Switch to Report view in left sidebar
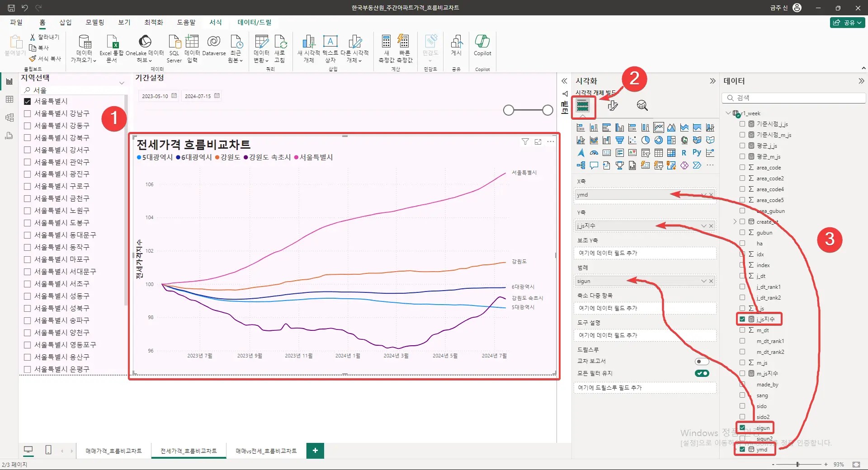Screen dimensions: 868x470 pos(9,81)
